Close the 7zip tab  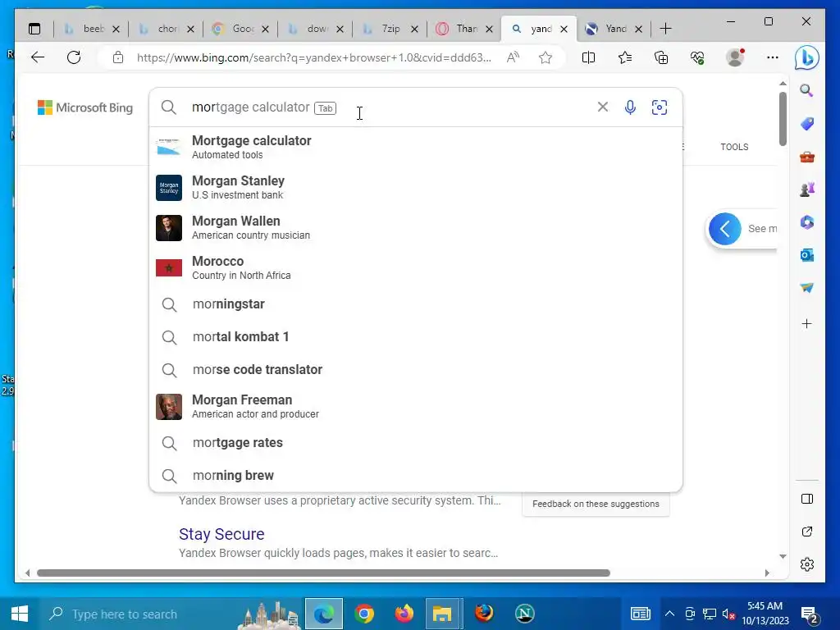[414, 29]
